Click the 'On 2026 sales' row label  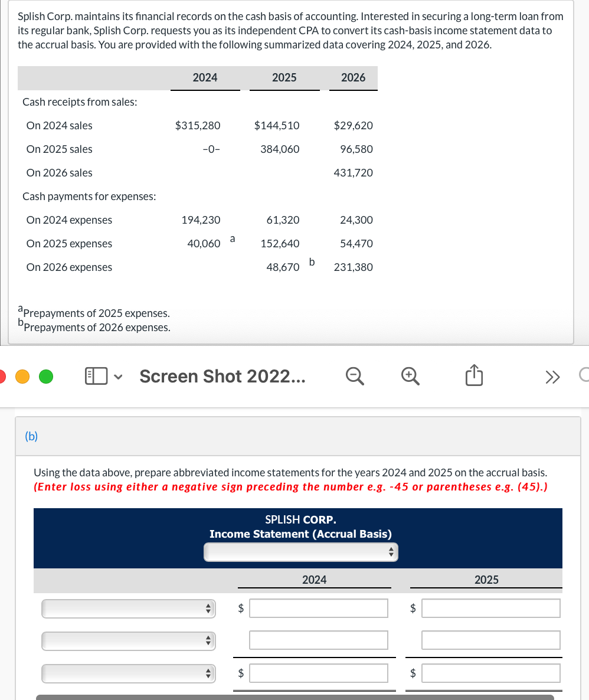pyautogui.click(x=60, y=173)
